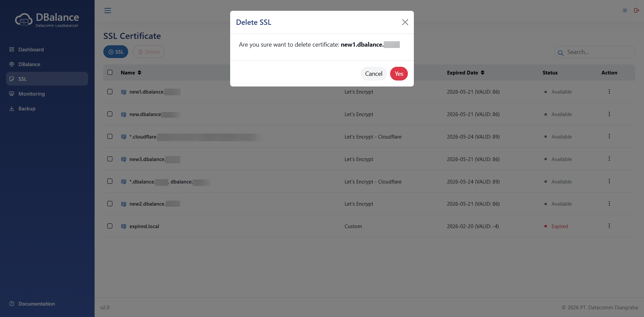This screenshot has height=317, width=644.
Task: Click the hamburger menu icon to collapse sidebar
Action: point(108,11)
